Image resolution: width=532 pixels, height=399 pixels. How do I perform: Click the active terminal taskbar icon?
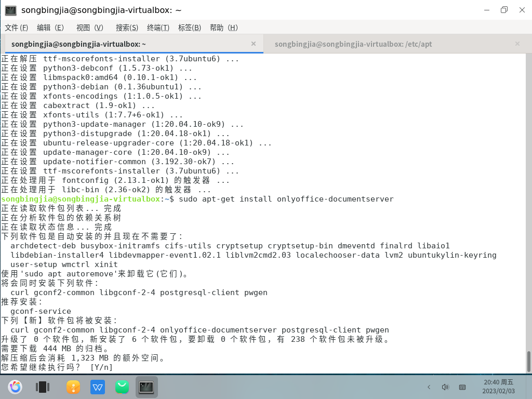(x=147, y=387)
